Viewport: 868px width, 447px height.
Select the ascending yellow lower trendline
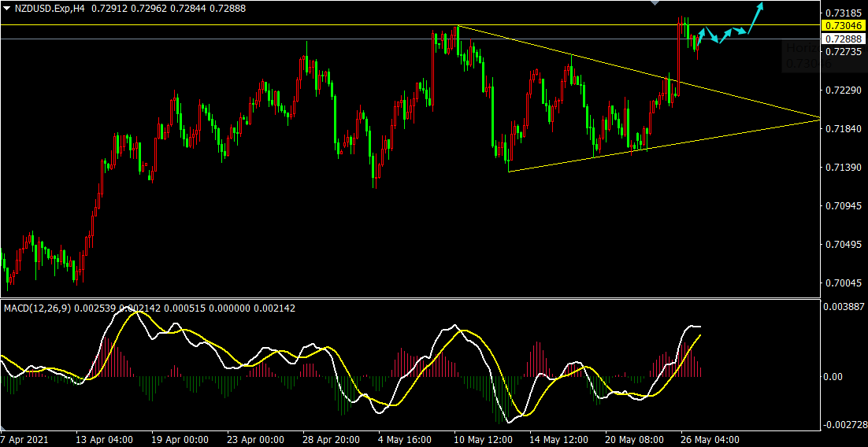[664, 145]
